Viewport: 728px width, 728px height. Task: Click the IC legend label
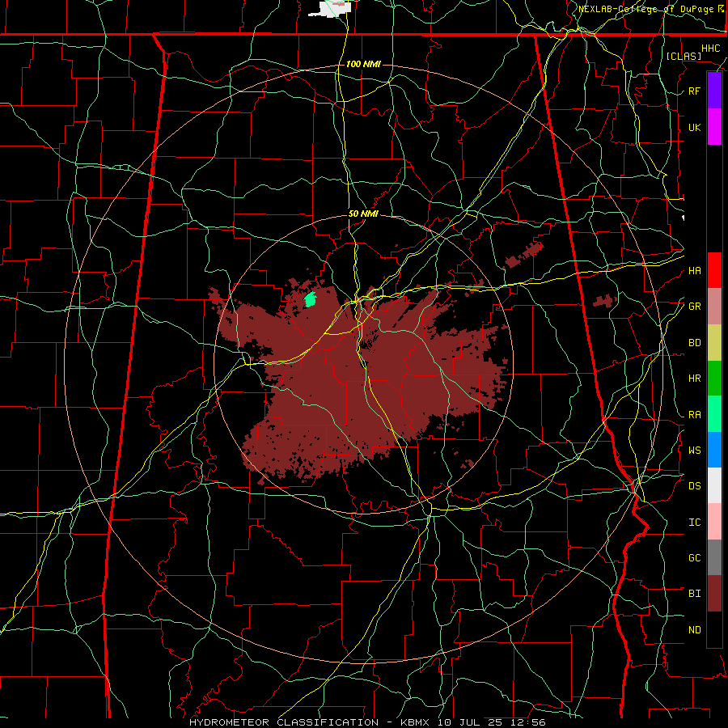click(x=694, y=523)
